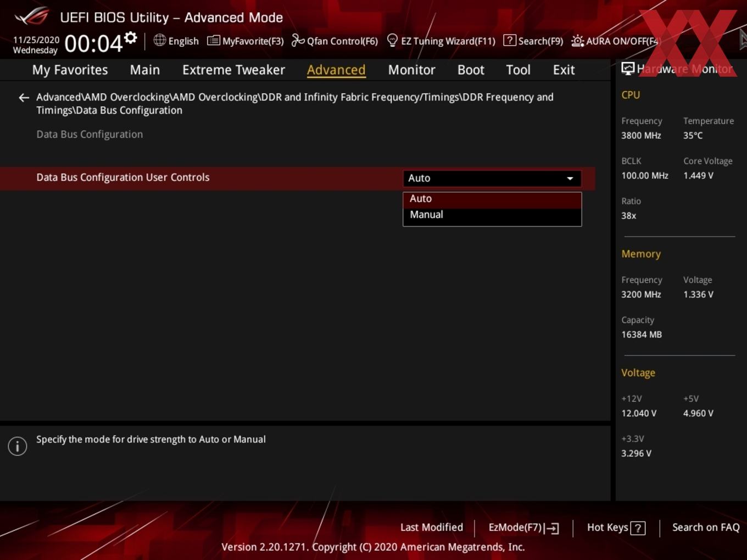Click the Data Bus Configuration heading
The width and height of the screenshot is (747, 560).
(x=90, y=135)
